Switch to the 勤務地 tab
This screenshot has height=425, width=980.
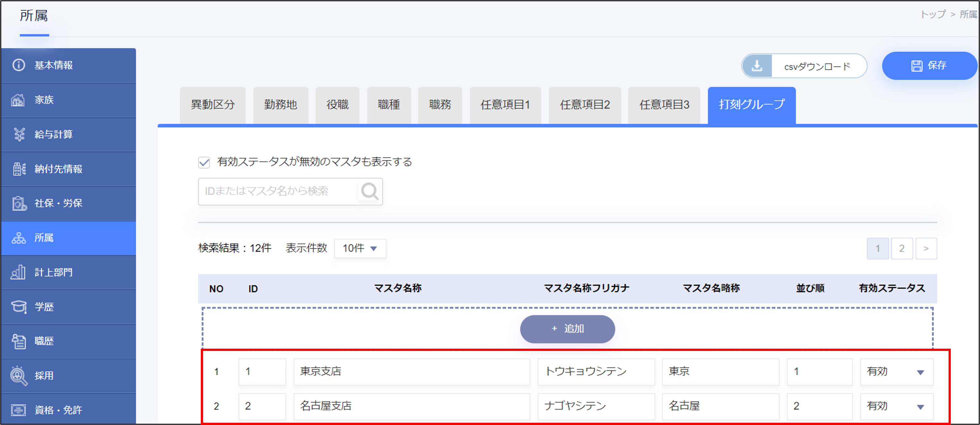[280, 105]
